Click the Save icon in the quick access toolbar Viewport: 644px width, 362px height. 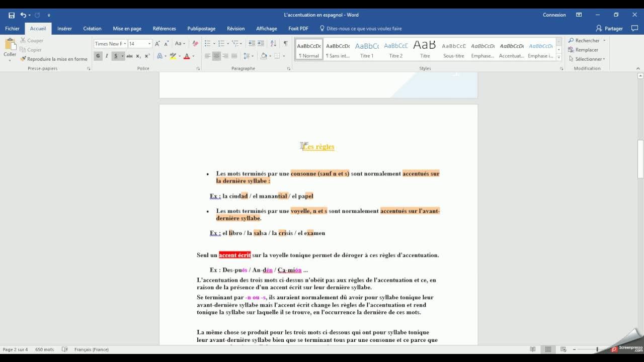12,15
